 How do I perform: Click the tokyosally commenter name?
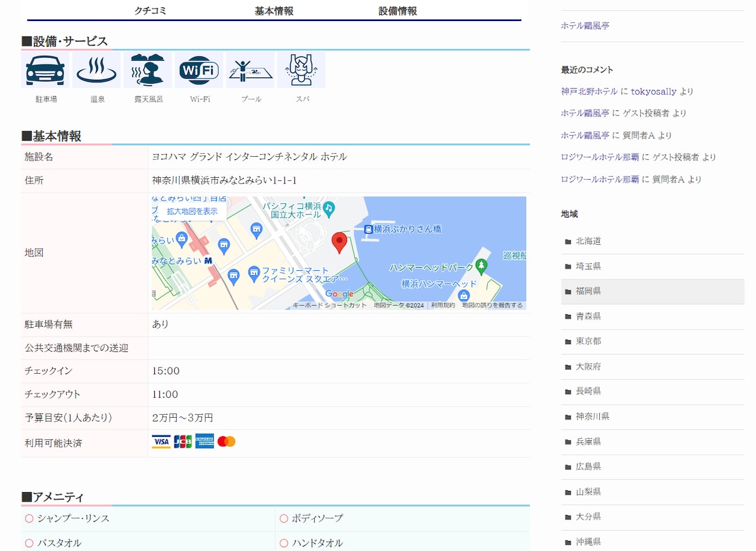point(654,92)
